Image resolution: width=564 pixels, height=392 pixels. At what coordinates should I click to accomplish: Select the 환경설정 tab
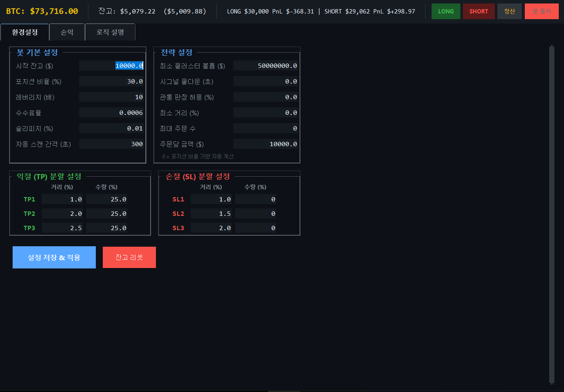pyautogui.click(x=25, y=32)
